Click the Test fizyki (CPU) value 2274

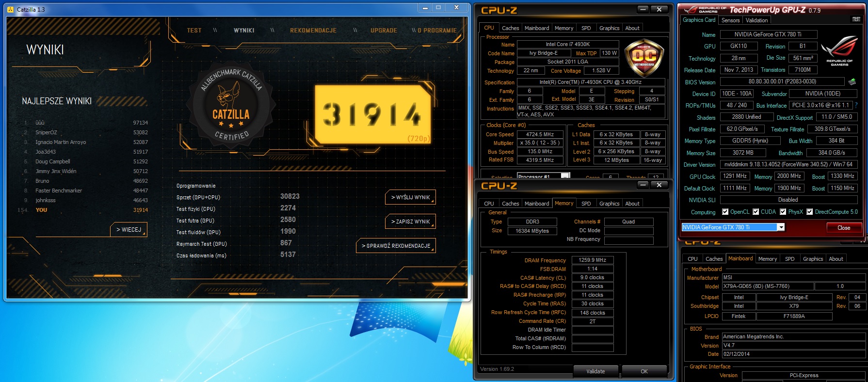pyautogui.click(x=288, y=208)
